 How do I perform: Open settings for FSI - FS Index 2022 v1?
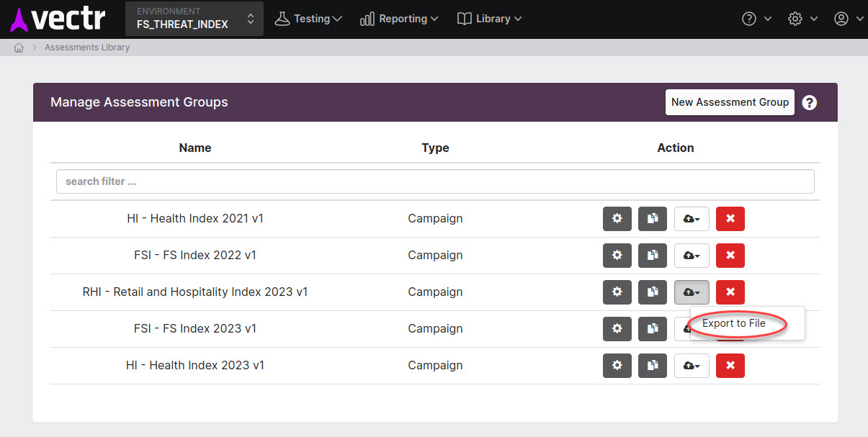coord(617,256)
